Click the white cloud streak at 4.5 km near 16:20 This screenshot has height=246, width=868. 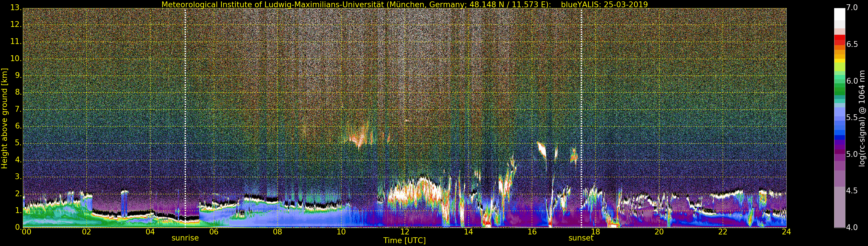click(x=542, y=150)
